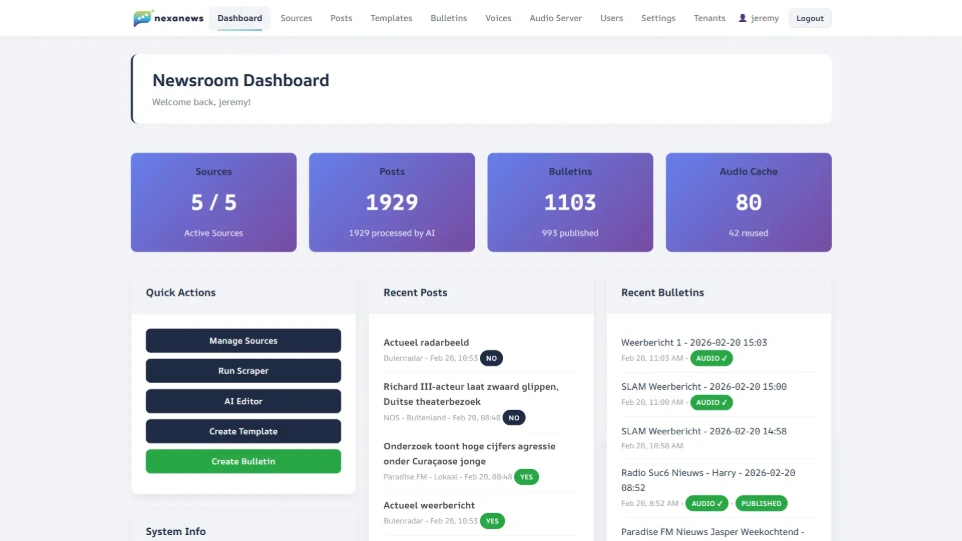Click the green Create Bulletin button
Viewport: 962px width, 541px height.
point(243,461)
